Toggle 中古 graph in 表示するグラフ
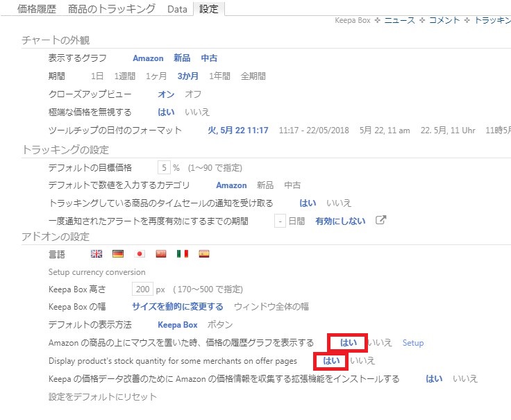This screenshot has height=420, width=511. point(209,58)
